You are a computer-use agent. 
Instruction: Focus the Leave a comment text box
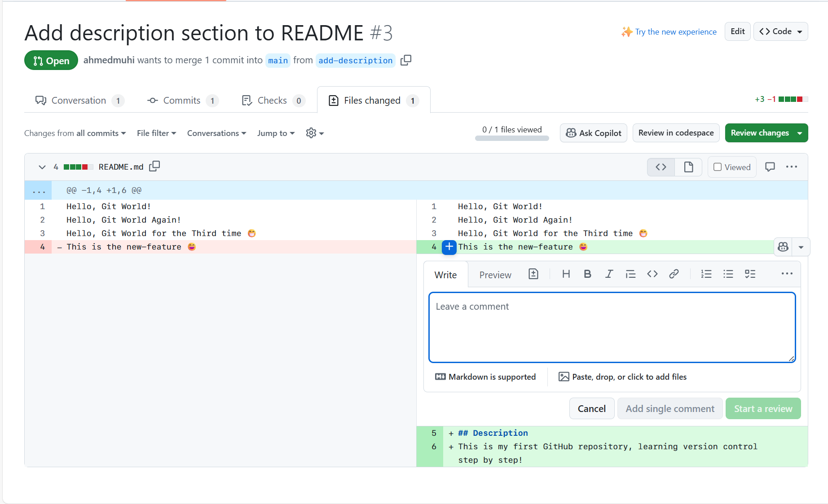click(612, 327)
